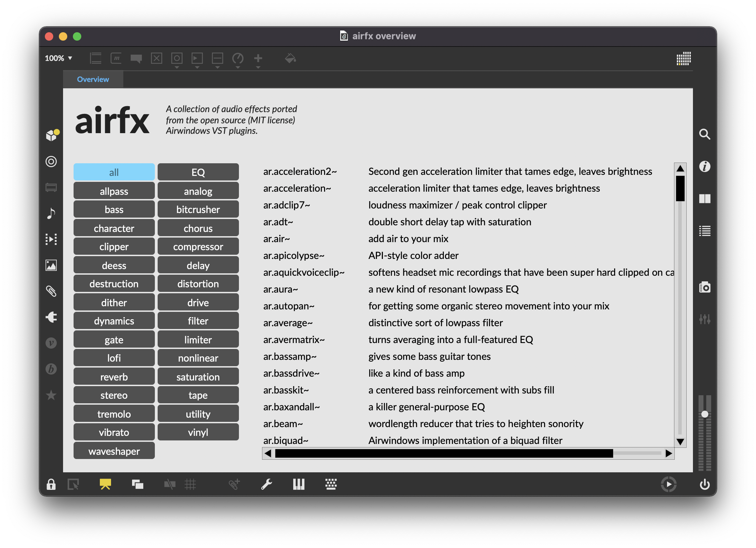Viewport: 756px width, 548px height.
Task: Toggle the paperclip add snippet icon
Action: coord(234,484)
